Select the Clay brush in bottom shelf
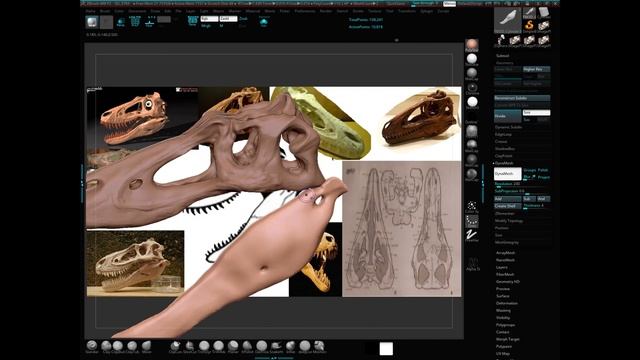640x360 pixels. (106, 346)
